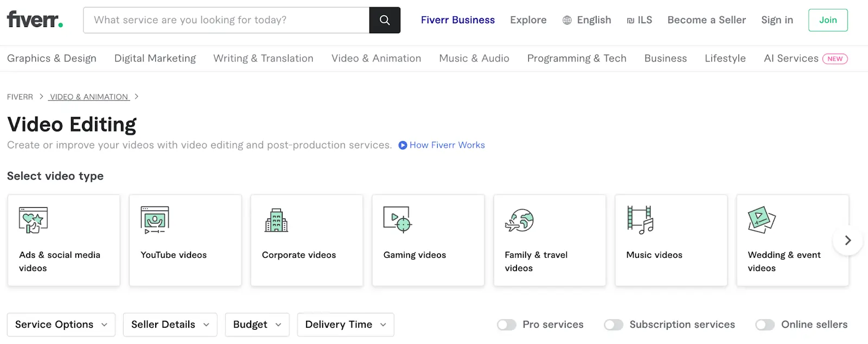Click the Ads & social media videos icon

pyautogui.click(x=33, y=220)
